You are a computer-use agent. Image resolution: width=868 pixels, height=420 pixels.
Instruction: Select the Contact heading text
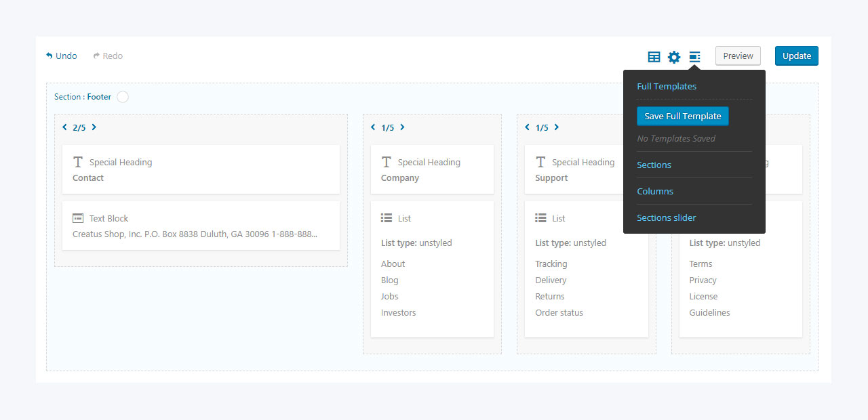88,178
